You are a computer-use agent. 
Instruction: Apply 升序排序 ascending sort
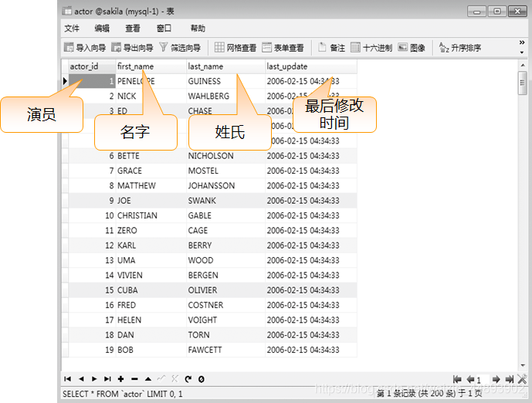[459, 48]
